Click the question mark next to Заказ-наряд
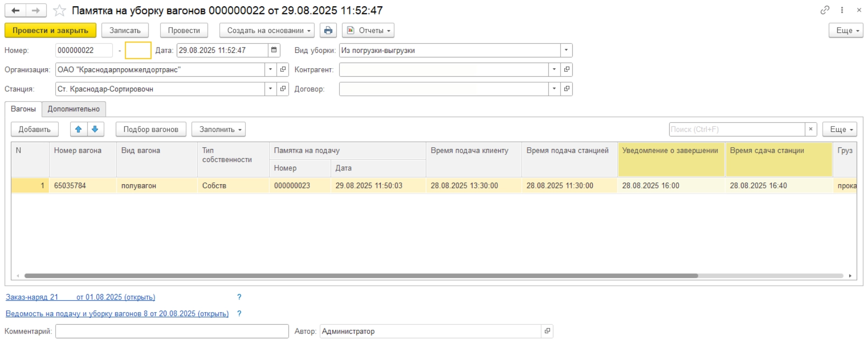 [x=239, y=297]
